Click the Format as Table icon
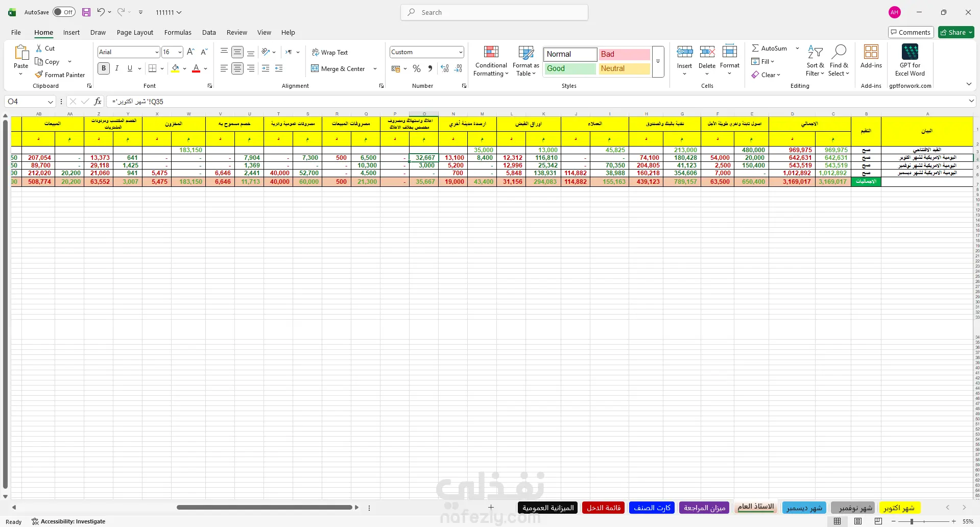980x527 pixels. point(525,61)
